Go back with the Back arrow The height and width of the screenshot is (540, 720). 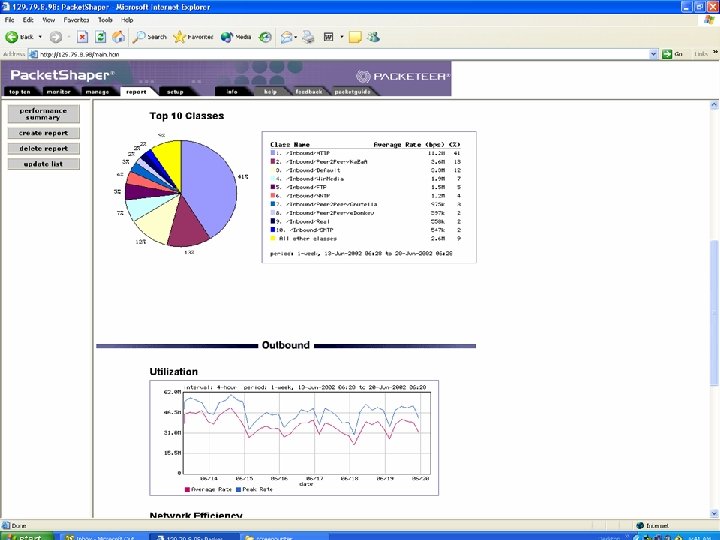click(x=19, y=37)
